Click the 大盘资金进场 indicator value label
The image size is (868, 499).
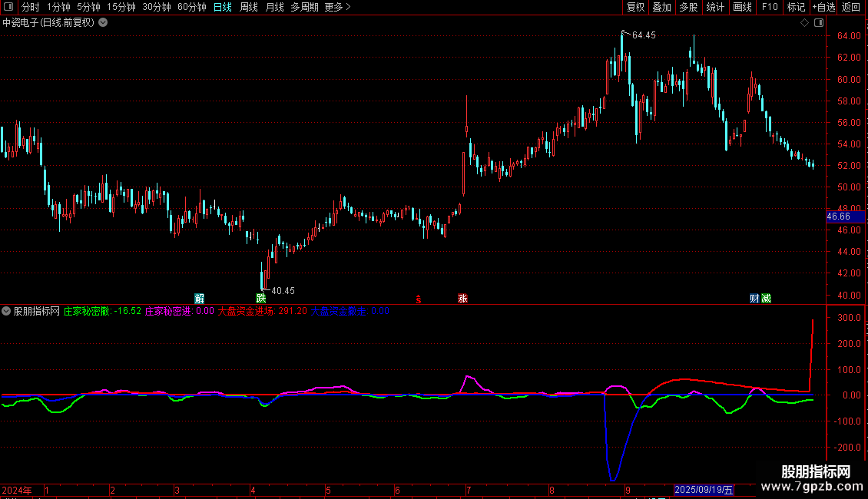[x=263, y=312]
